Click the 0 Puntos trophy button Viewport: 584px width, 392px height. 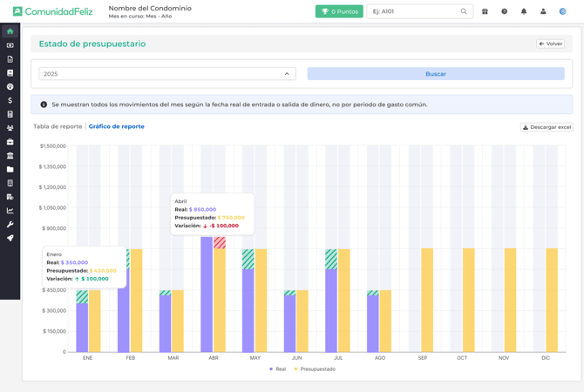(x=339, y=11)
